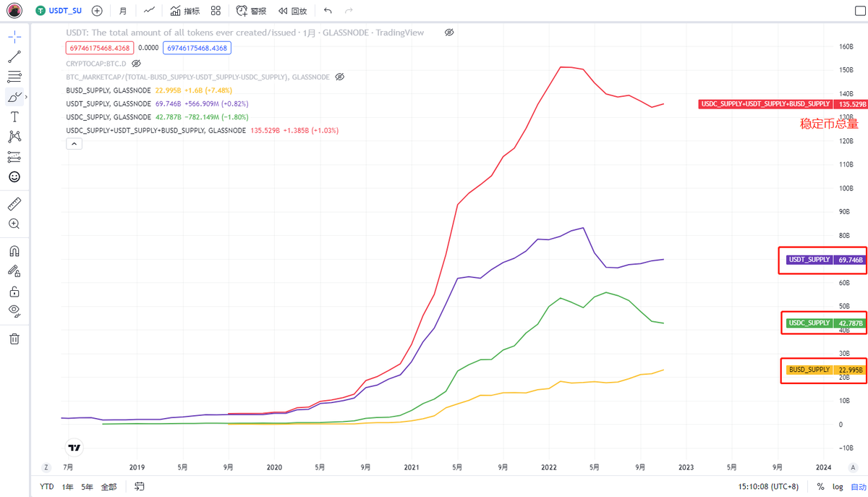This screenshot has height=497, width=868.
Task: Select the XABCD patterns tool
Action: tap(14, 136)
